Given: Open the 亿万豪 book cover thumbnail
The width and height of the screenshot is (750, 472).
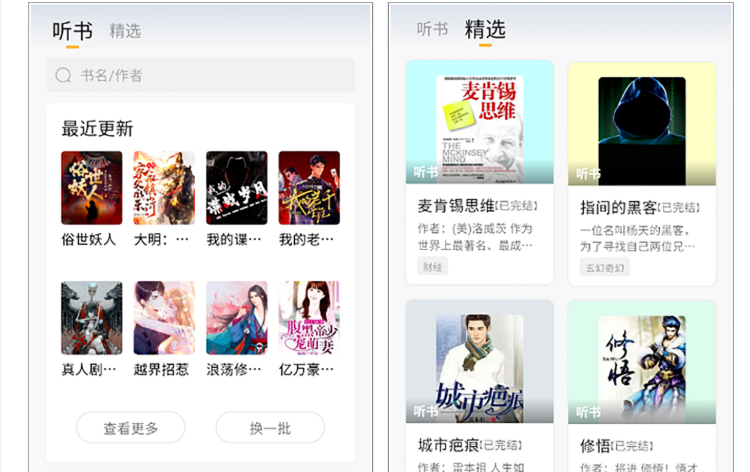Looking at the screenshot, I should (x=309, y=318).
